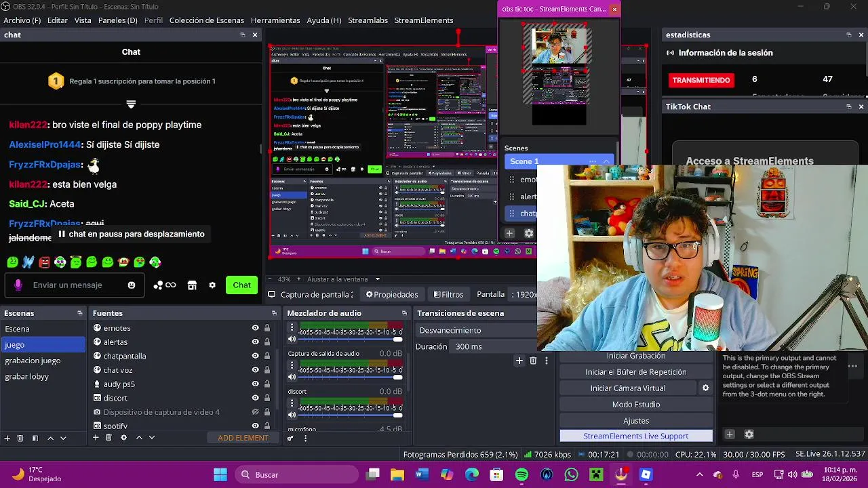Open chat settings gear beside Chat button
The width and height of the screenshot is (868, 488).
pos(212,285)
